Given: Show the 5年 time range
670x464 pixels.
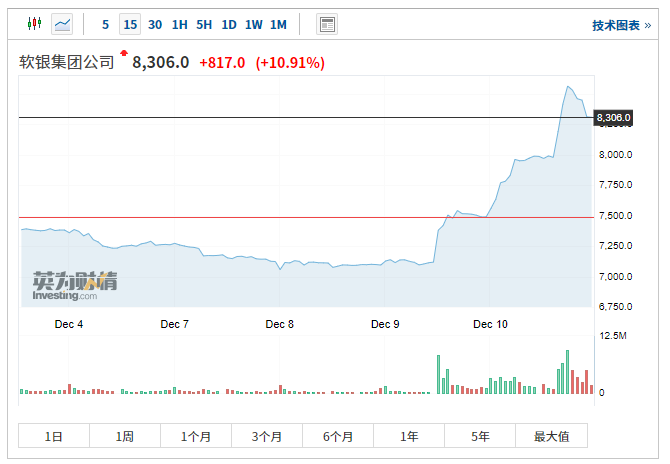Looking at the screenshot, I should pos(480,436).
